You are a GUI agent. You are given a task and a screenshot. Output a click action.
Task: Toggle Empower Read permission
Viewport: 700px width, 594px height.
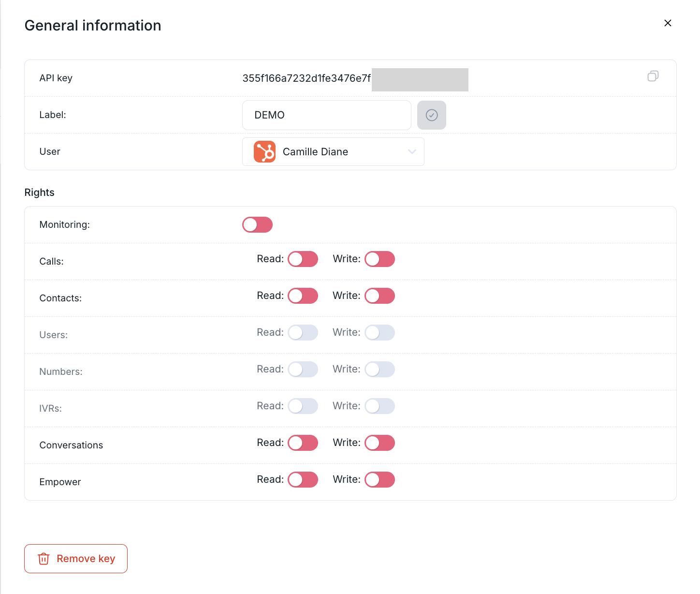coord(303,480)
